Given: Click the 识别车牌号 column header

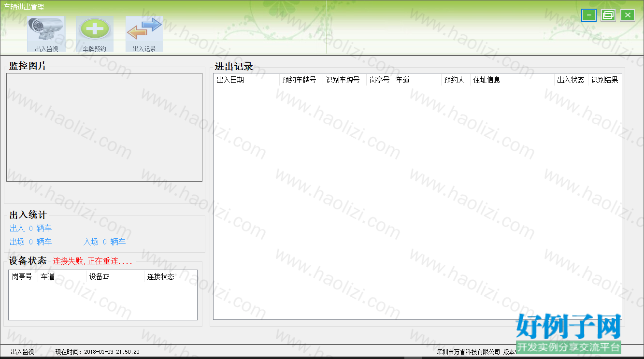Looking at the screenshot, I should [x=344, y=80].
